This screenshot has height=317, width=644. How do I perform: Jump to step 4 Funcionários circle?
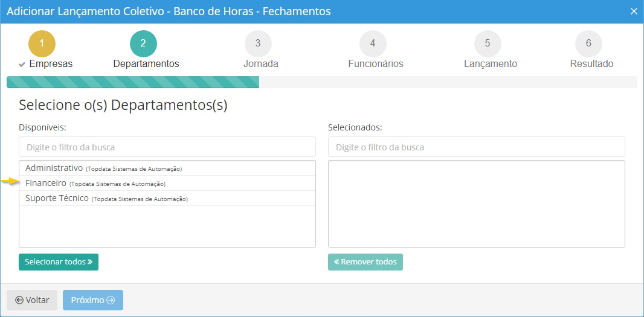(373, 43)
